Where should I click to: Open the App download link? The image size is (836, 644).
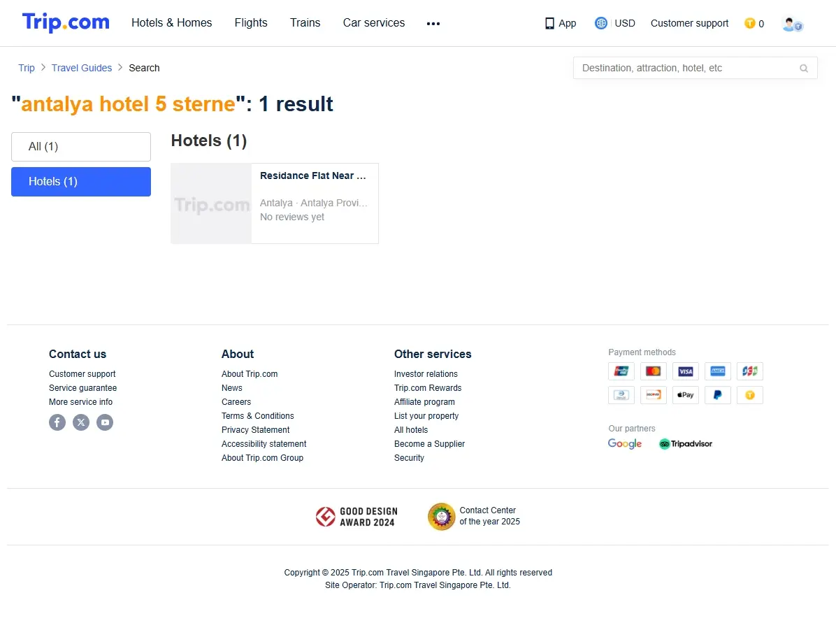point(561,24)
